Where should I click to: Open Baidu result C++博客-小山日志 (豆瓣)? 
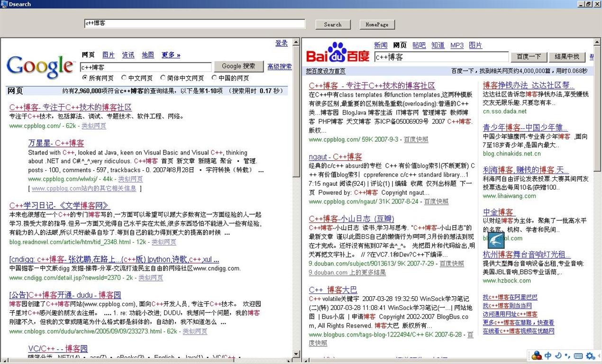[352, 218]
